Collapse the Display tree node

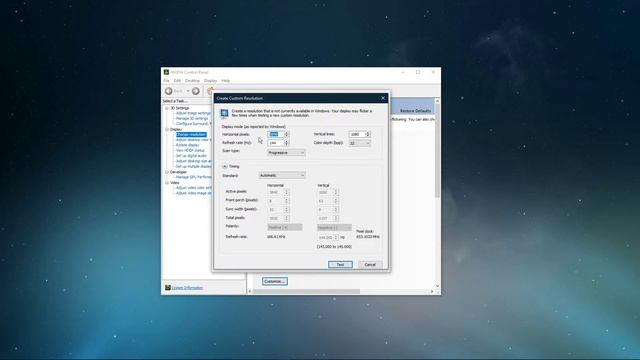[x=167, y=129]
